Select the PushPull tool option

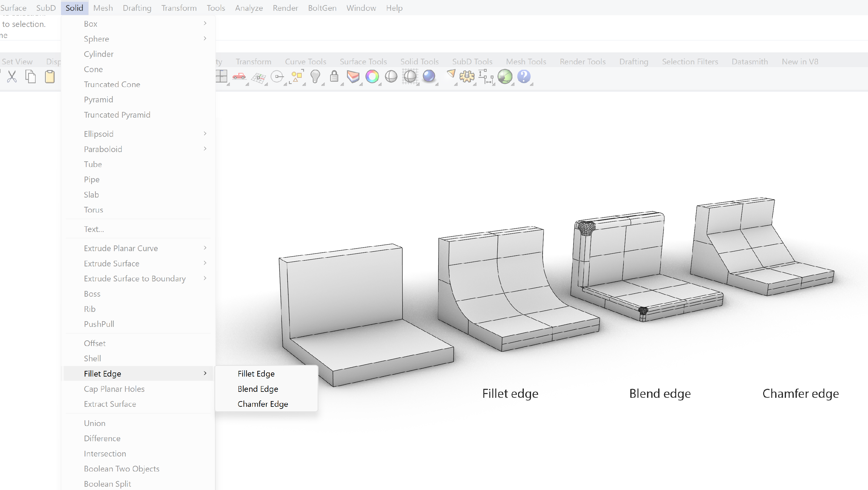coord(99,324)
